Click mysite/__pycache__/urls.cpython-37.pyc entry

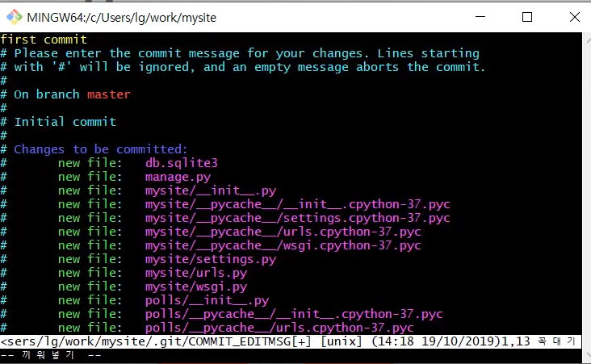(283, 232)
